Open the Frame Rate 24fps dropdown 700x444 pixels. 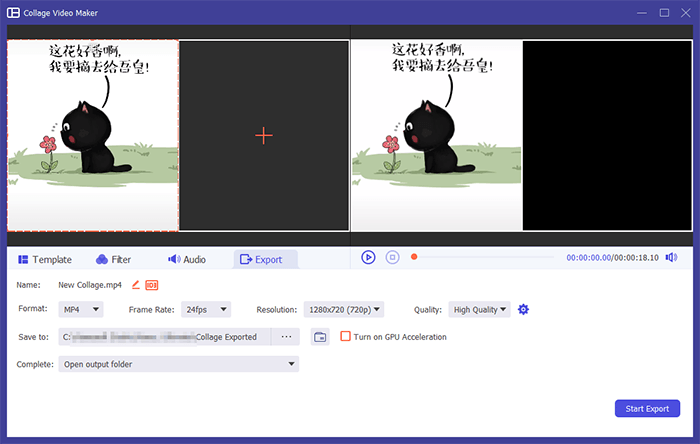click(206, 309)
